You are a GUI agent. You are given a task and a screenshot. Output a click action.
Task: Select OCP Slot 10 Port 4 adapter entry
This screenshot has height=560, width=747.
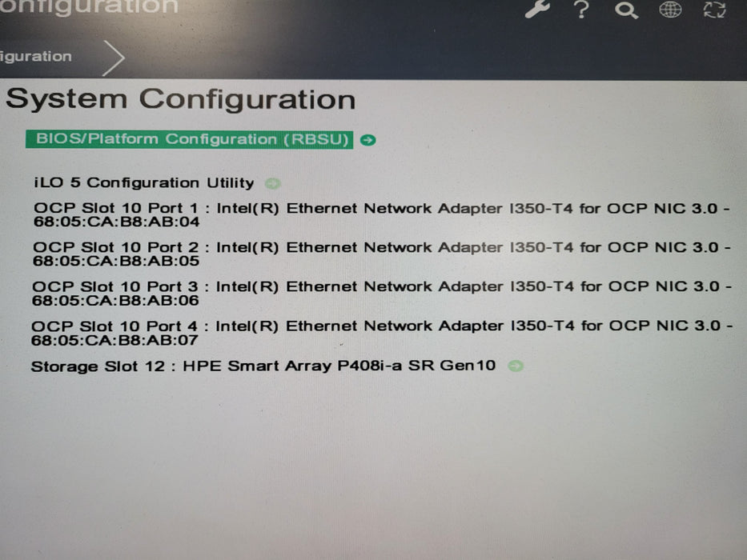[382, 332]
